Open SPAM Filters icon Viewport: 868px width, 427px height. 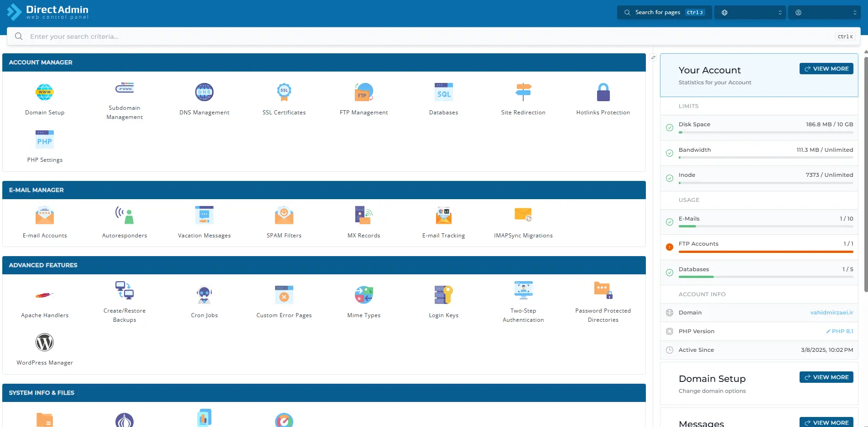(x=284, y=215)
